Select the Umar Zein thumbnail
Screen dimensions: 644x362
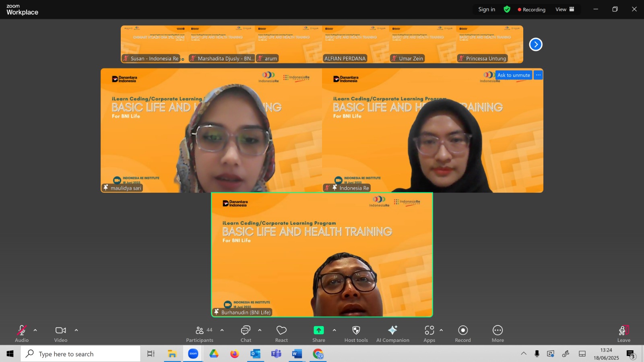[423, 44]
